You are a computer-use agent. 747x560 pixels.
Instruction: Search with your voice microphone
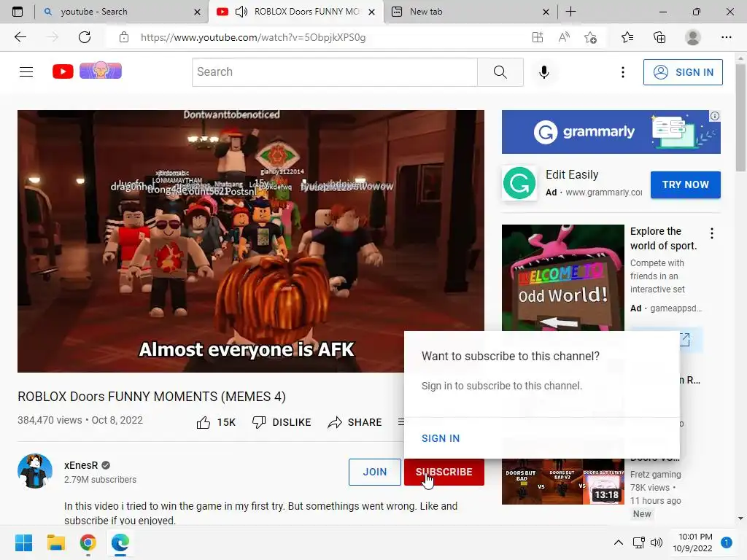544,72
